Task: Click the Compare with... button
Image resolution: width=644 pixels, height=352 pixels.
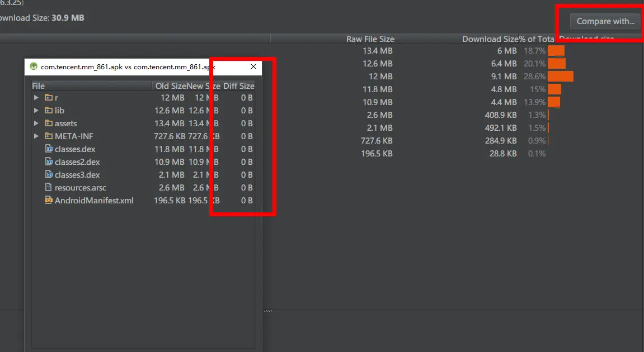Action: (x=605, y=21)
